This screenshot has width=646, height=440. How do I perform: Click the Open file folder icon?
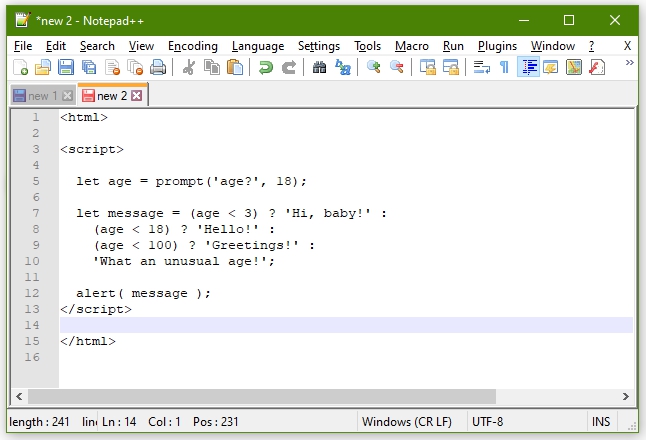(x=43, y=67)
